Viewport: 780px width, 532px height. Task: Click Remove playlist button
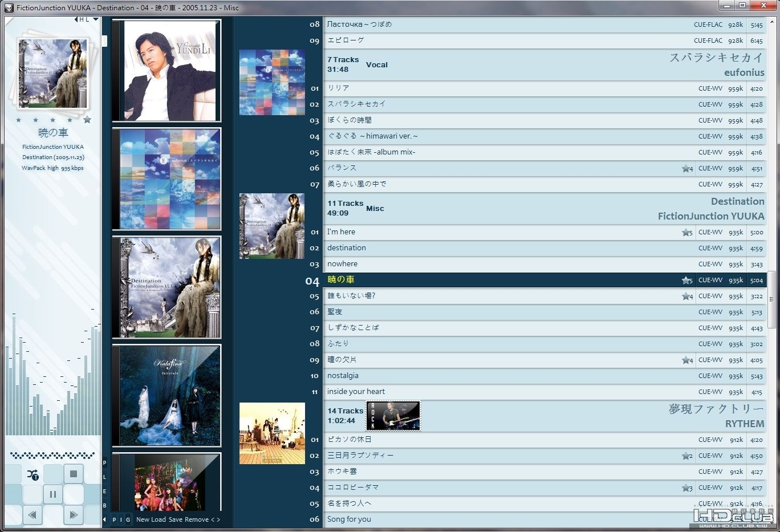coord(197,519)
